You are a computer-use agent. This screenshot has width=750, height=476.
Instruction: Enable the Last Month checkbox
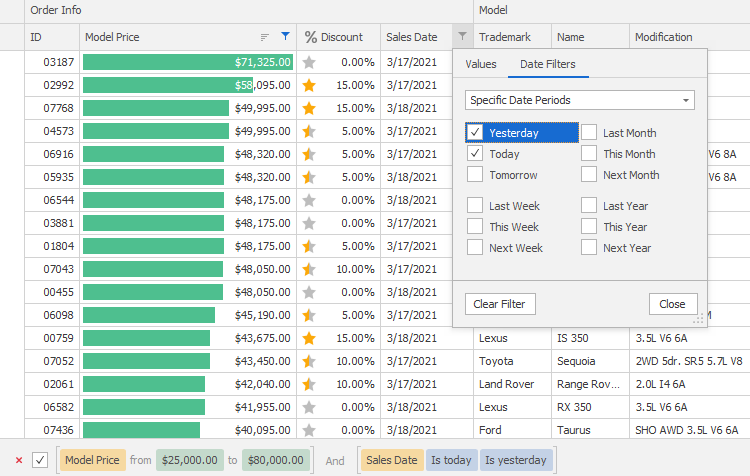tap(590, 133)
